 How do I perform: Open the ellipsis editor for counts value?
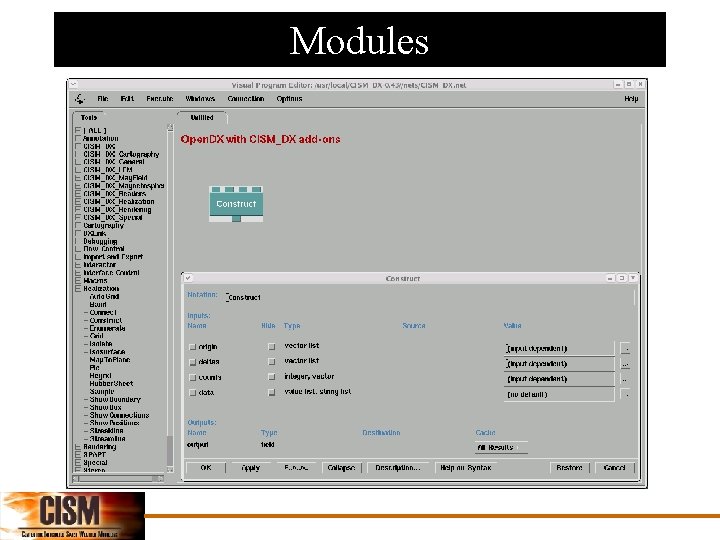[x=625, y=379]
